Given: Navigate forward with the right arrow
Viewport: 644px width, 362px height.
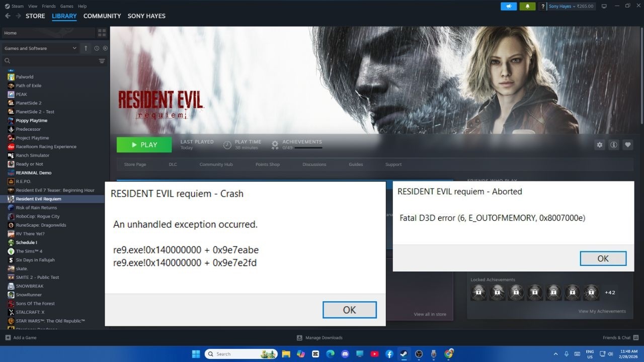Looking at the screenshot, I should (18, 16).
